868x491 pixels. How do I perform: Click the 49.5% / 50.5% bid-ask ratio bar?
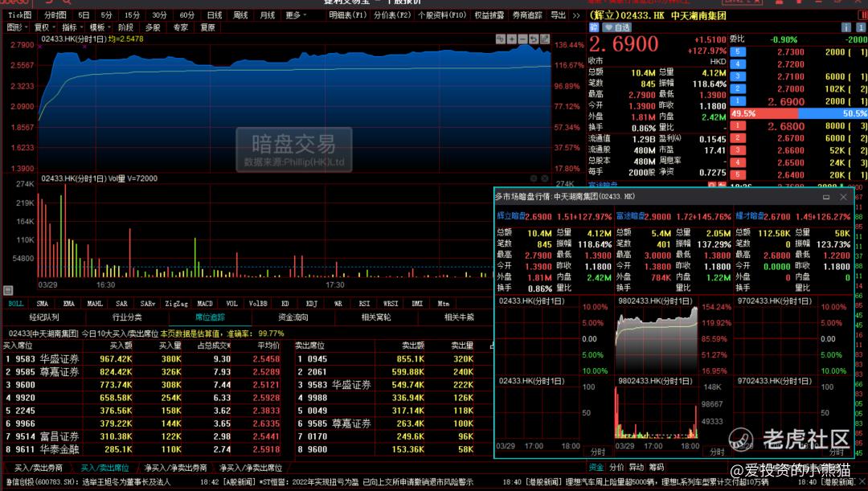[x=799, y=113]
